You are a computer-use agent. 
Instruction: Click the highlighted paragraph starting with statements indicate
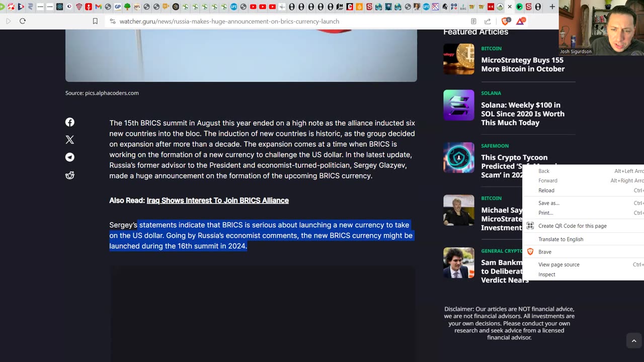(x=261, y=235)
